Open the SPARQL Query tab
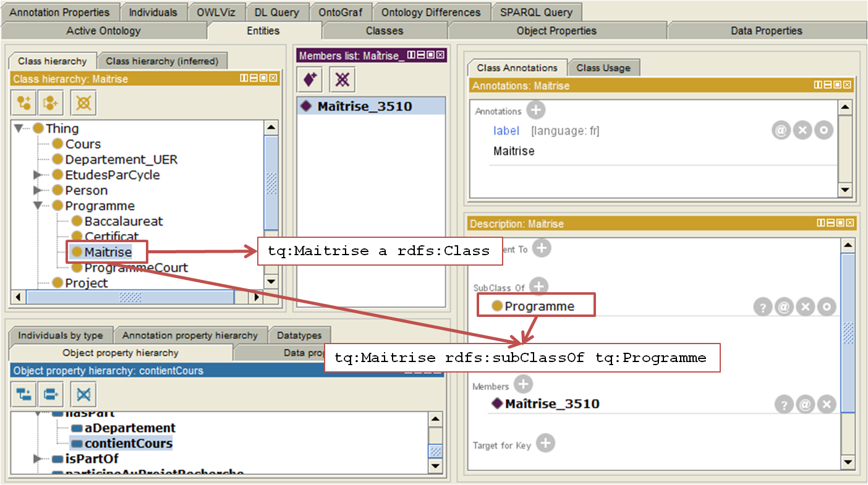Image resolution: width=868 pixels, height=485 pixels. click(x=536, y=12)
